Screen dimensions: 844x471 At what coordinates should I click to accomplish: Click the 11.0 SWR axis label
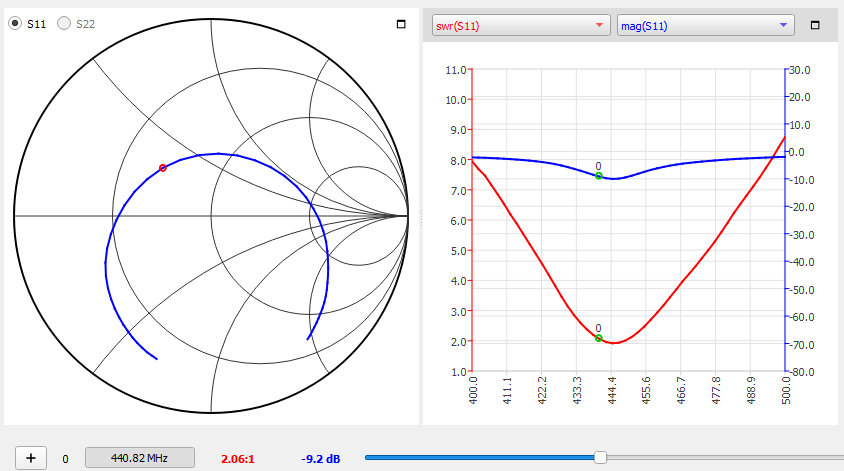click(x=455, y=70)
